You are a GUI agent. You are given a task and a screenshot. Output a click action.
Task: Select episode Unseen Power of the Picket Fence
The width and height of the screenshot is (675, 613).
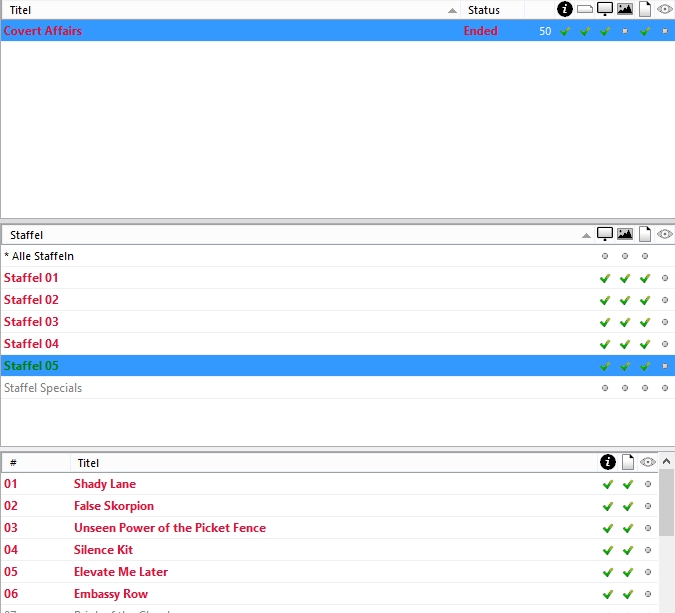pyautogui.click(x=330, y=528)
